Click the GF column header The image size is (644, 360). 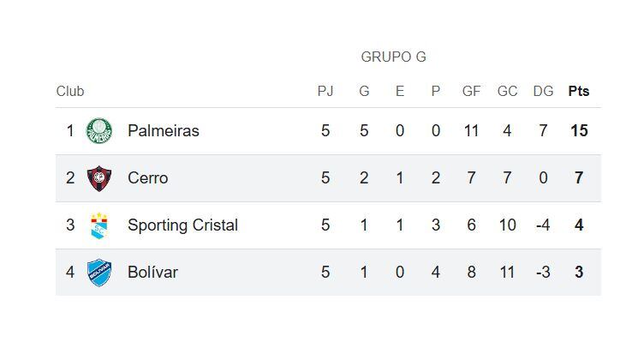tap(471, 92)
